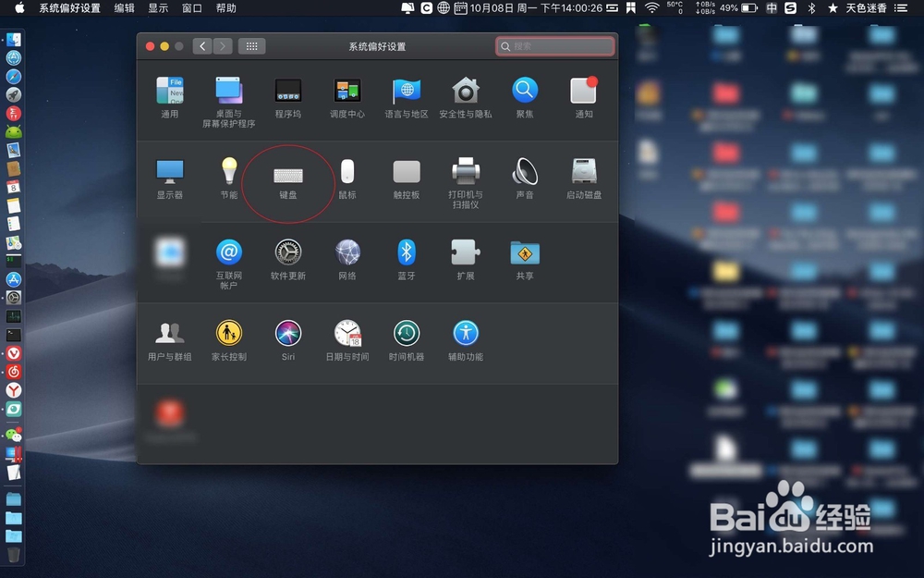Click the Bluetooth menu bar icon
The width and height of the screenshot is (924, 578).
[x=811, y=7]
